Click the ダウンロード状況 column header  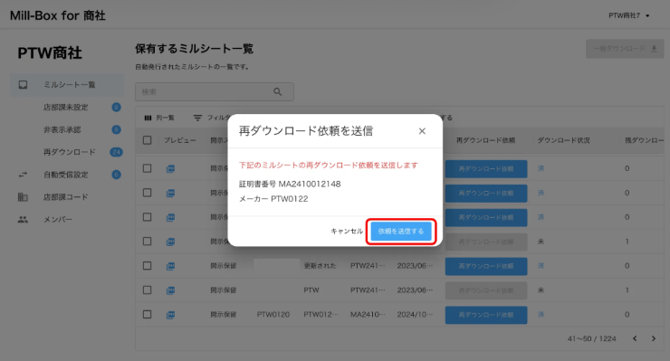(x=564, y=140)
